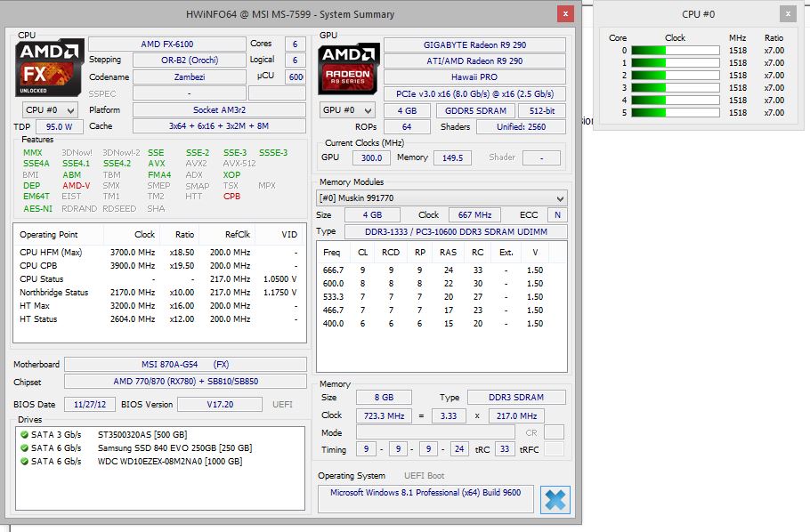Image resolution: width=810 pixels, height=532 pixels.
Task: Click the CPB feature label
Action: pos(232,197)
